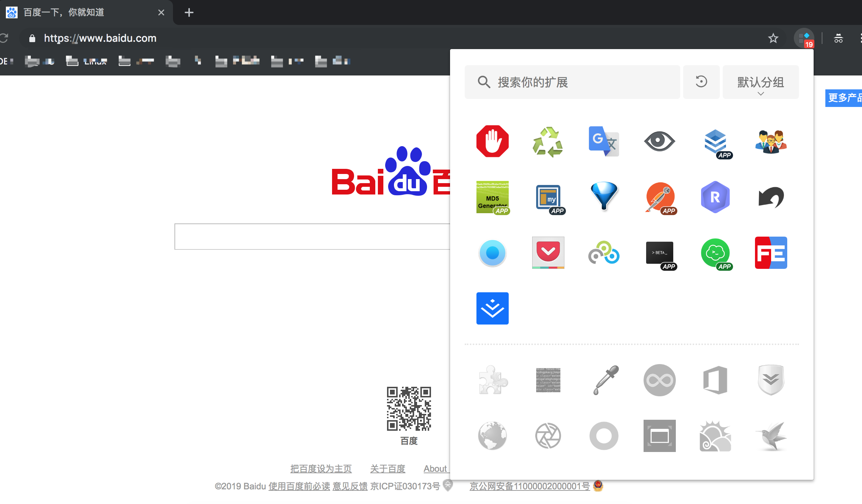Click the 更多产品 button
Viewport: 862px width, 504px height.
pyautogui.click(x=844, y=98)
